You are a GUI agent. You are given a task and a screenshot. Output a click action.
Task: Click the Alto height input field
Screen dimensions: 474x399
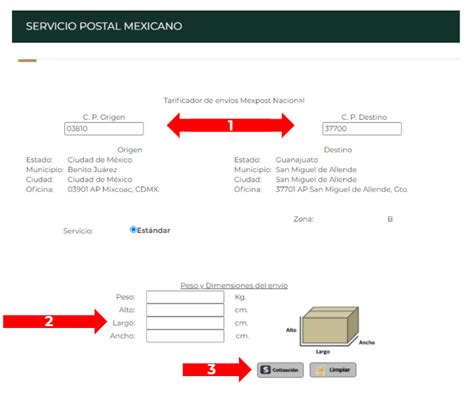click(x=185, y=310)
